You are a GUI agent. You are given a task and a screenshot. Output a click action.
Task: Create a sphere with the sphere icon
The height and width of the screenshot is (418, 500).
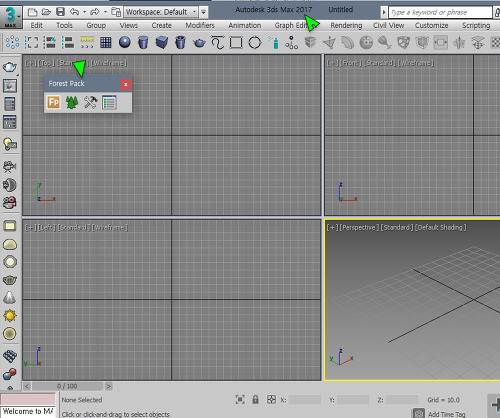click(125, 42)
